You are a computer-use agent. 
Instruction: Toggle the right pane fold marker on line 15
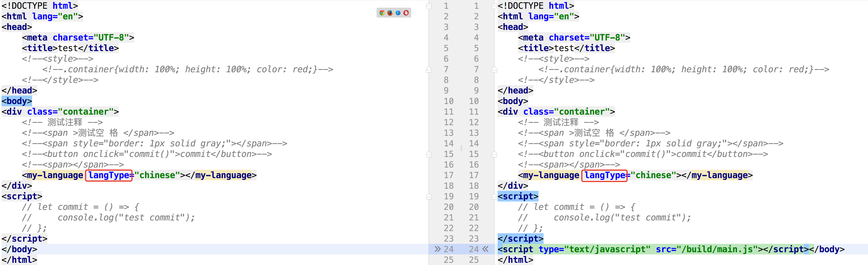(494, 154)
